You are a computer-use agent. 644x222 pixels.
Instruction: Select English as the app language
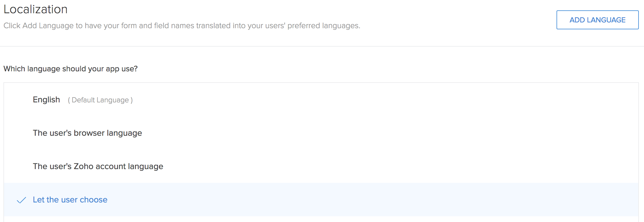click(46, 100)
